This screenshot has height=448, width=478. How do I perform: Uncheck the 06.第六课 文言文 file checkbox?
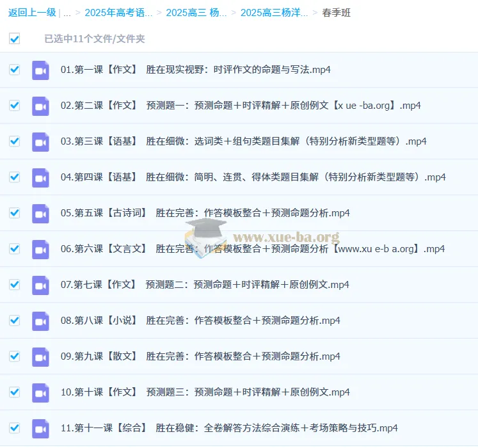point(14,249)
